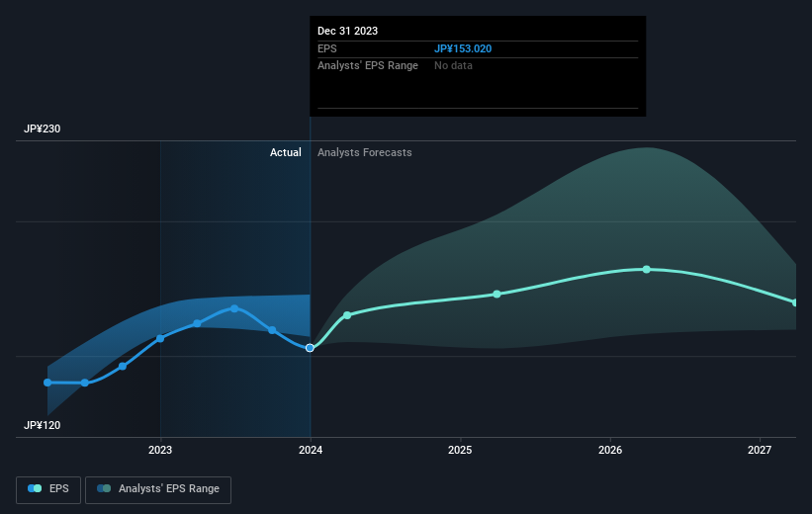The width and height of the screenshot is (812, 514).
Task: Select the highlighted Dec 31 2023 EPS point
Action: click(310, 348)
